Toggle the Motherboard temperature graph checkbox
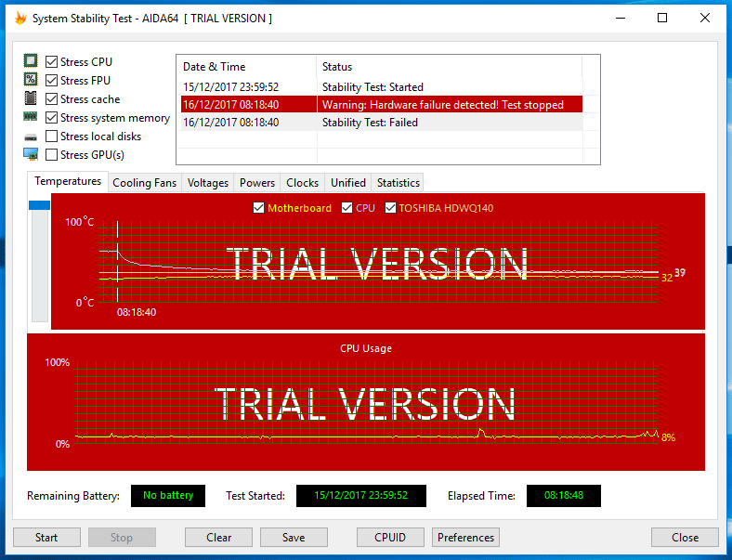Viewport: 732px width, 560px height. pyautogui.click(x=258, y=208)
